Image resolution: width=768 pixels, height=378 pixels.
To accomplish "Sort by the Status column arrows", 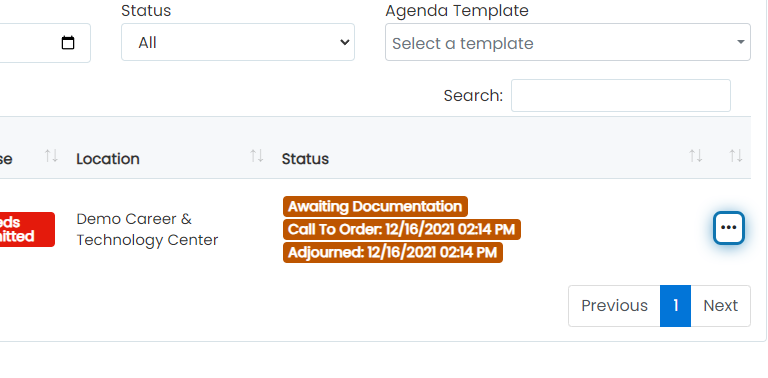I will 696,156.
